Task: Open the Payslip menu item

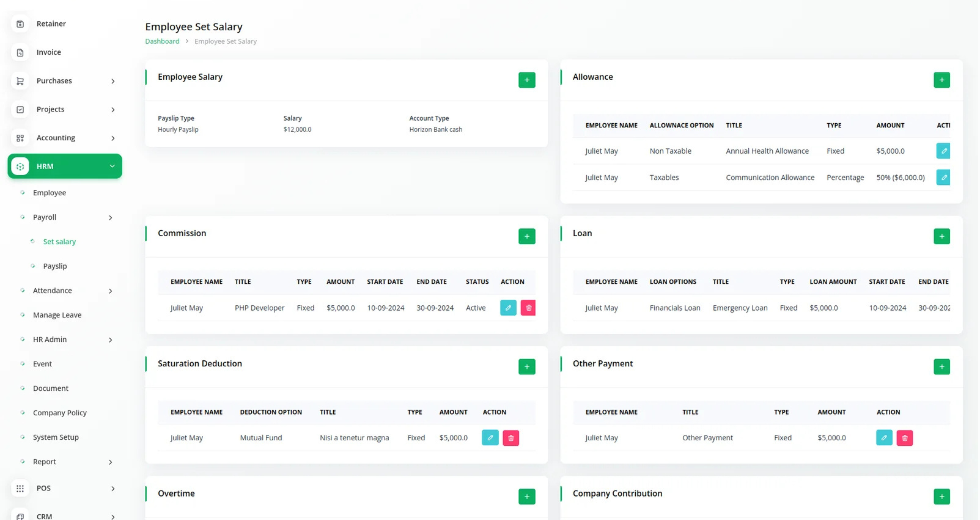Action: (x=55, y=266)
